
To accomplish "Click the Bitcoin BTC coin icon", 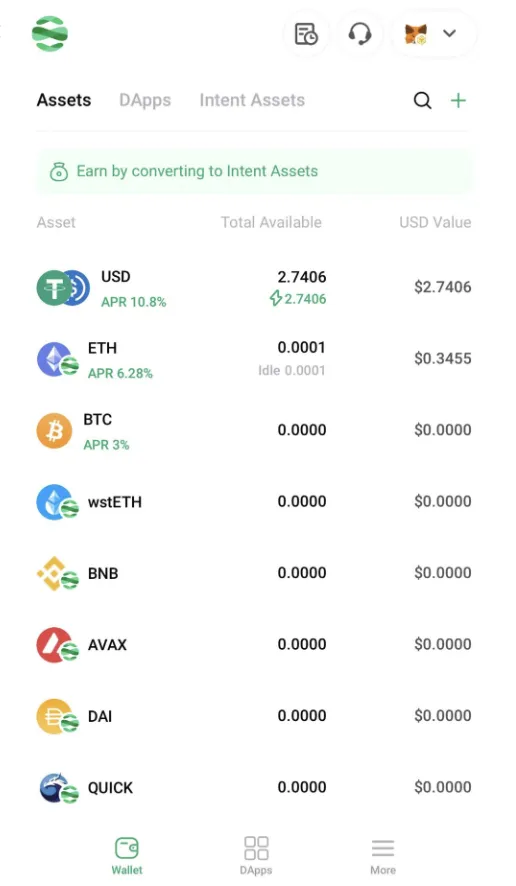I will (x=54, y=431).
